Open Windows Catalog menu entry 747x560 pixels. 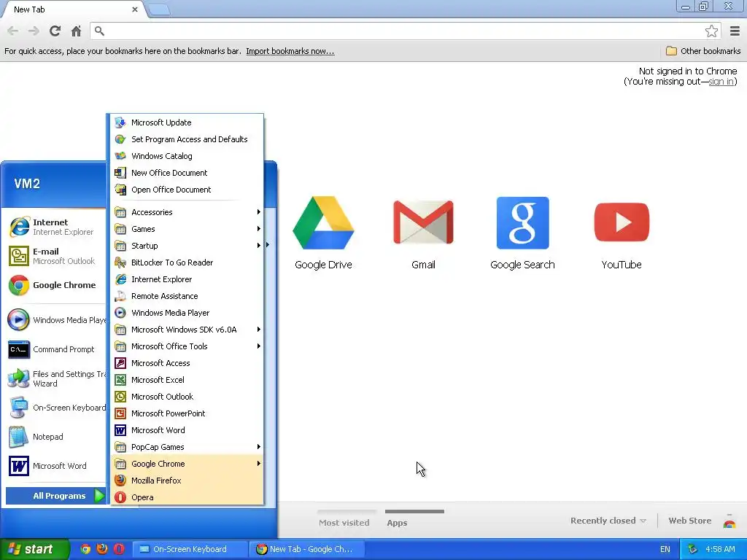coord(187,156)
